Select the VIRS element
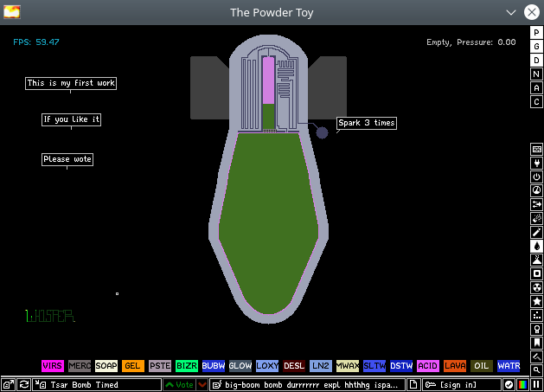 click(53, 366)
